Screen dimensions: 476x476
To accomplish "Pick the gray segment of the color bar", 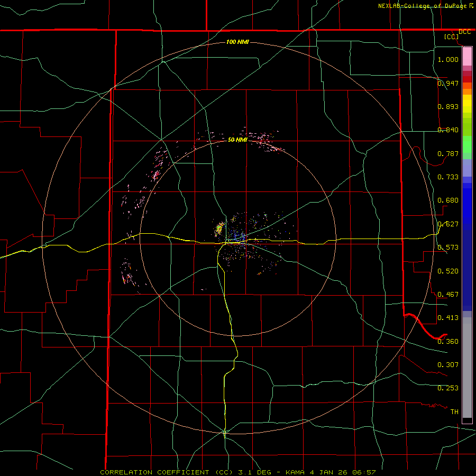I will pos(467,368).
